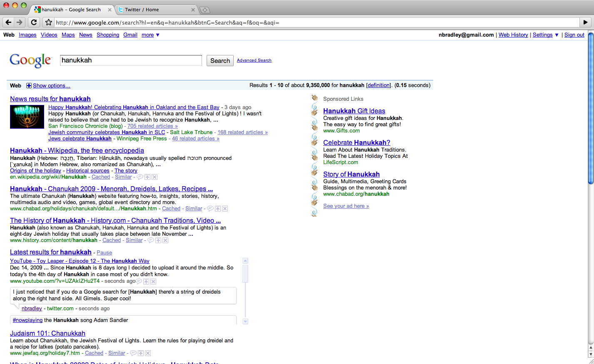Remove the YouTube latest result X icon
This screenshot has width=594, height=364.
[153, 282]
